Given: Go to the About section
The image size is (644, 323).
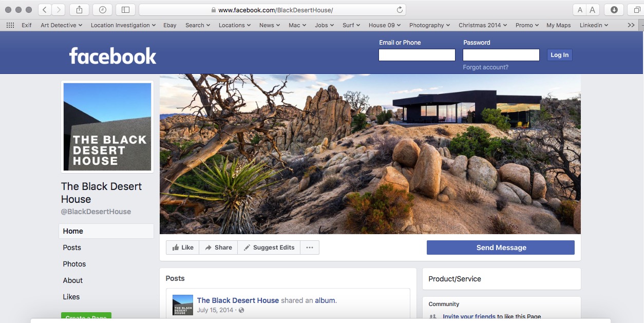Looking at the screenshot, I should pyautogui.click(x=73, y=280).
